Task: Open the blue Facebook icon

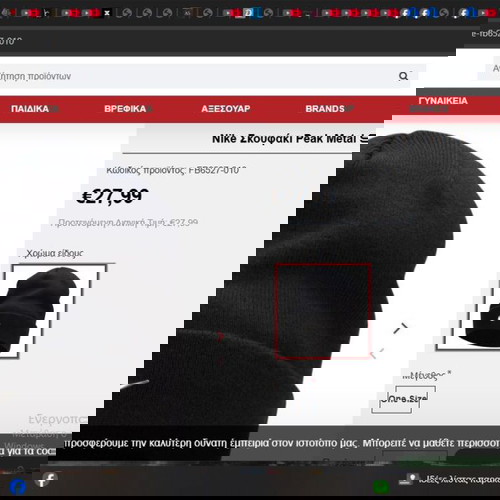Action: click(18, 487)
